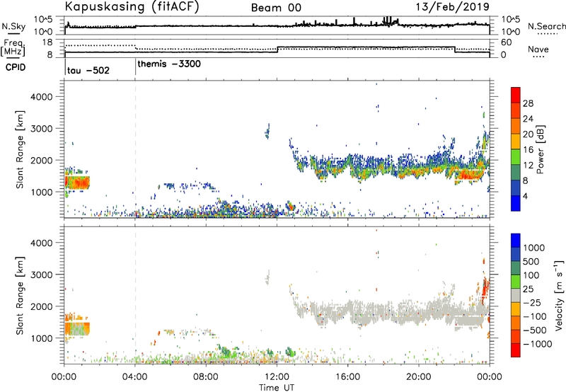The image size is (566, 392).
Task: Click the themis -3300 CPID marker text
Action: coord(169,64)
